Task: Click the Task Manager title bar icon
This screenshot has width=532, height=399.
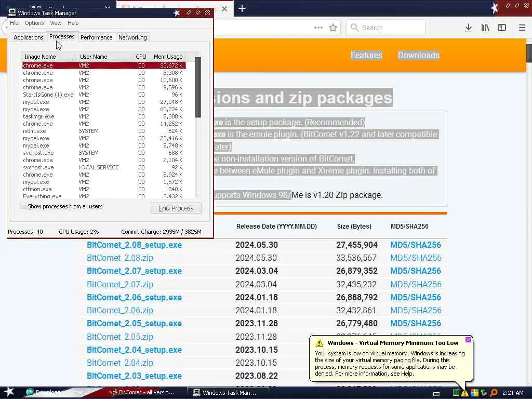Action: (12, 12)
